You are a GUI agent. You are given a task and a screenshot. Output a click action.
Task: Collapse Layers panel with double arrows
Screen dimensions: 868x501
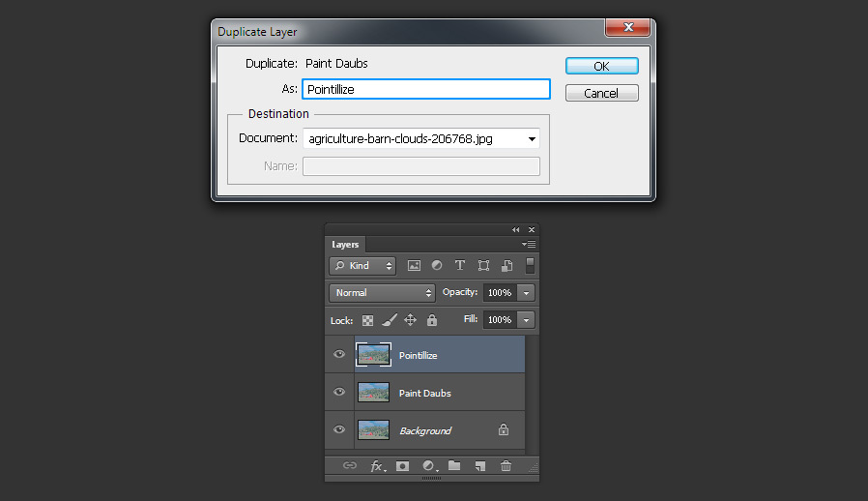click(516, 229)
